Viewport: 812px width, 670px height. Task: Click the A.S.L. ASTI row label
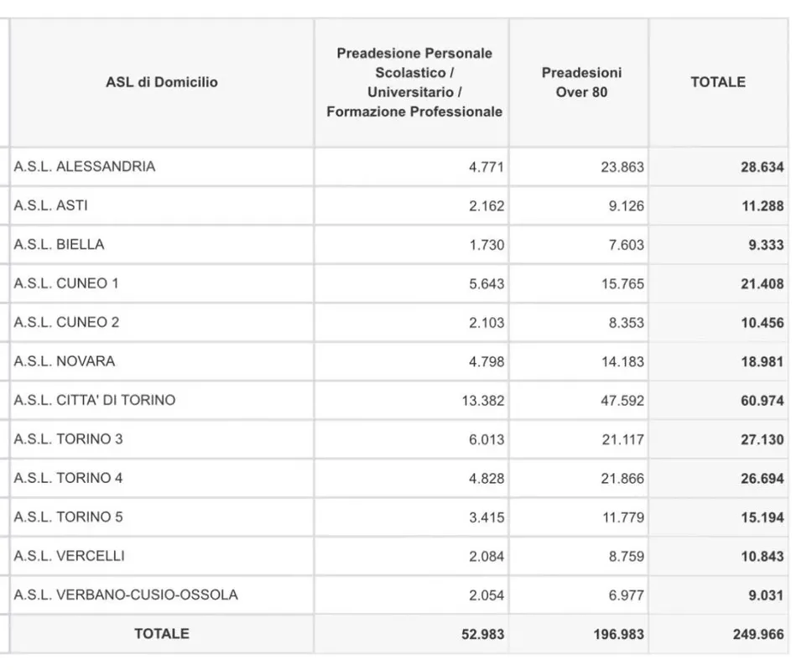pyautogui.click(x=50, y=205)
